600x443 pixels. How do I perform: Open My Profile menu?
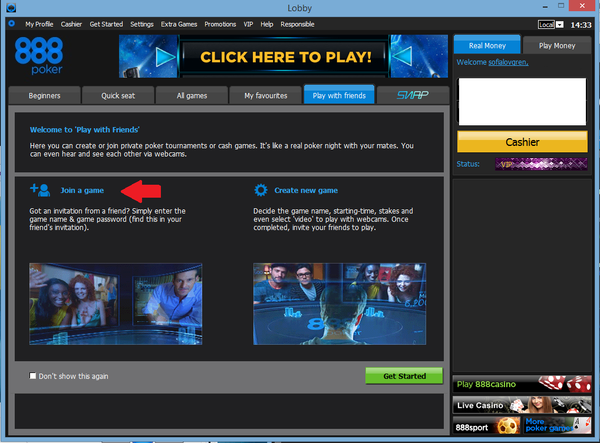(39, 24)
